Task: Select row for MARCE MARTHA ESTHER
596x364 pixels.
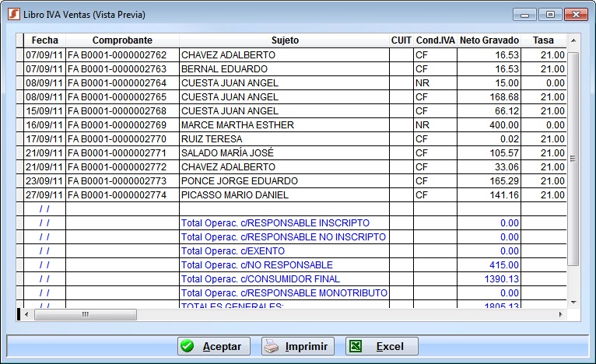Action: pos(237,125)
